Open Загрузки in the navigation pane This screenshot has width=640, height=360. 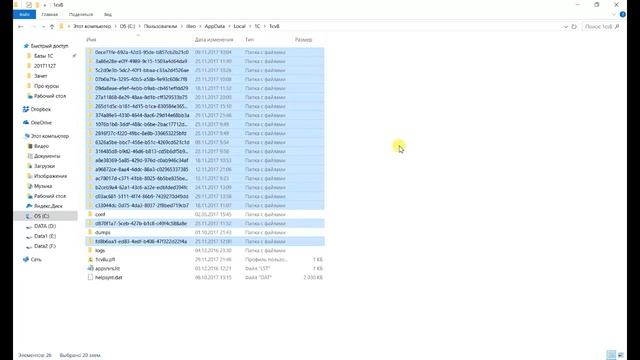(44, 166)
